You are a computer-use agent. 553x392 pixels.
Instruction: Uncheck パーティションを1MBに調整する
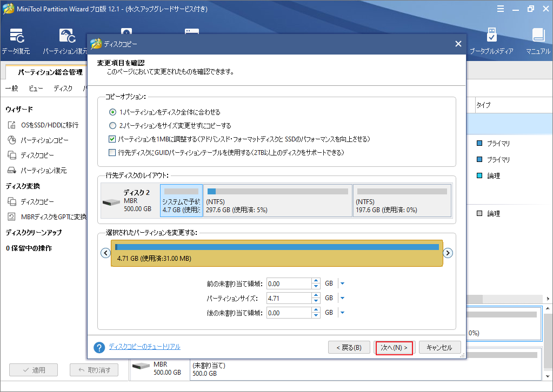click(112, 139)
